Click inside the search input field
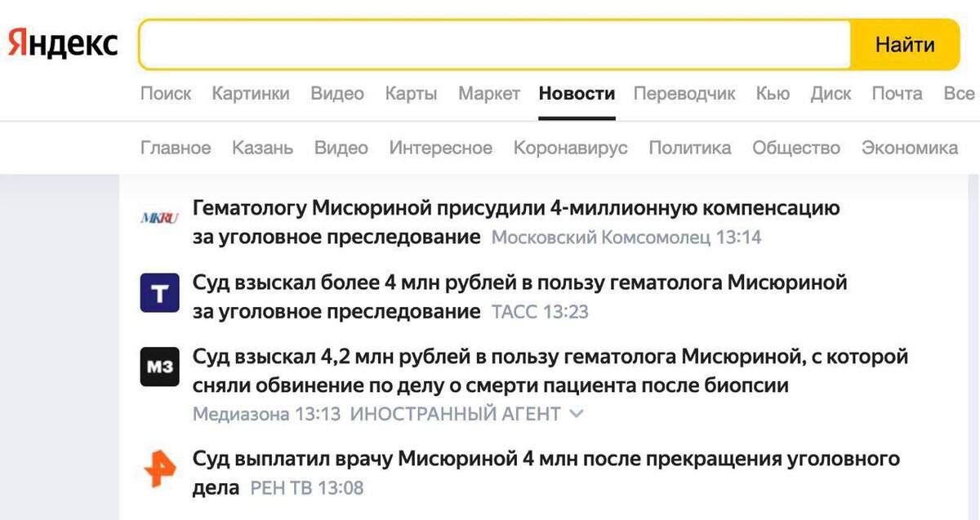 [x=490, y=43]
